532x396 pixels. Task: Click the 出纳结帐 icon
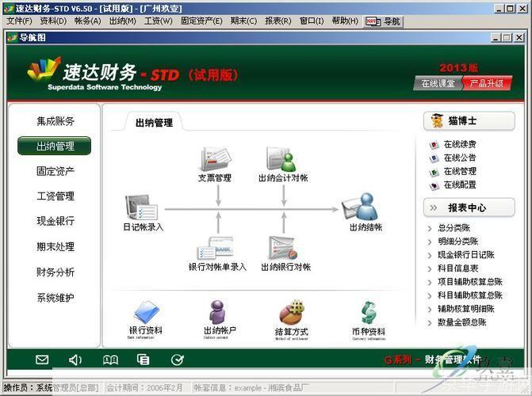366,208
